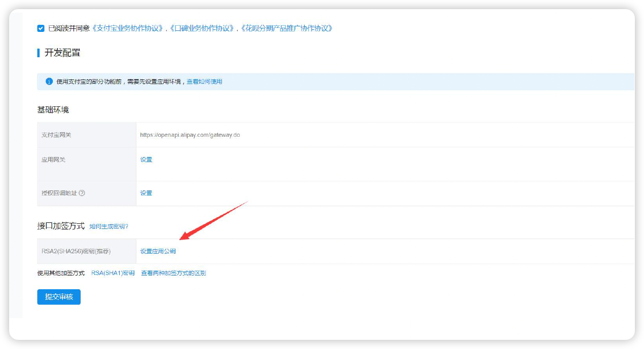Uncheck the 已阅读并同意 agreement checkbox
The height and width of the screenshot is (349, 644).
(41, 28)
